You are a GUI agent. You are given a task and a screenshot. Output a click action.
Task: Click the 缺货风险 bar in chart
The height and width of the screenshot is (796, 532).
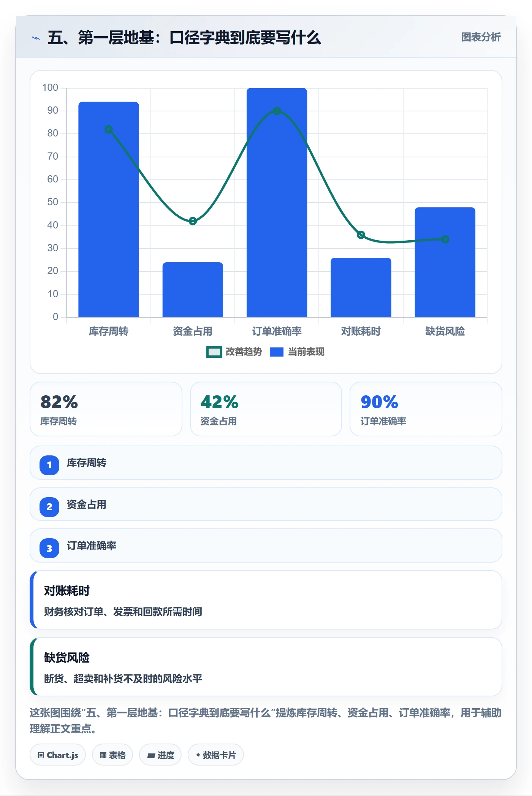pos(445,262)
